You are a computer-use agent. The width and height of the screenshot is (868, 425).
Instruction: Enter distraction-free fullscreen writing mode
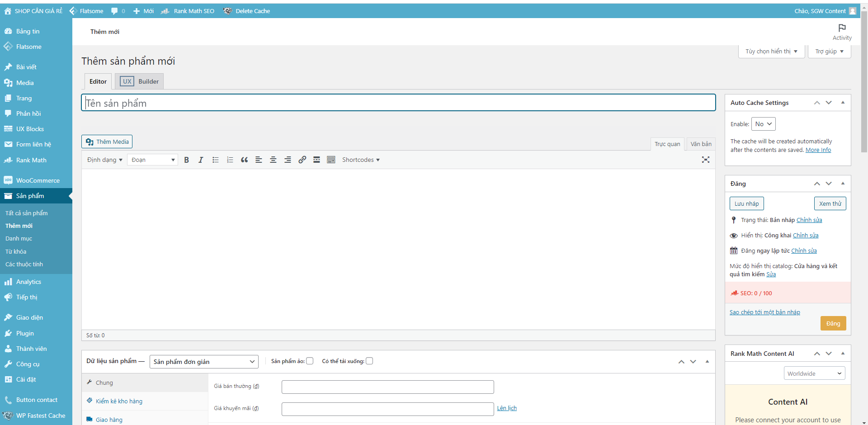[706, 160]
